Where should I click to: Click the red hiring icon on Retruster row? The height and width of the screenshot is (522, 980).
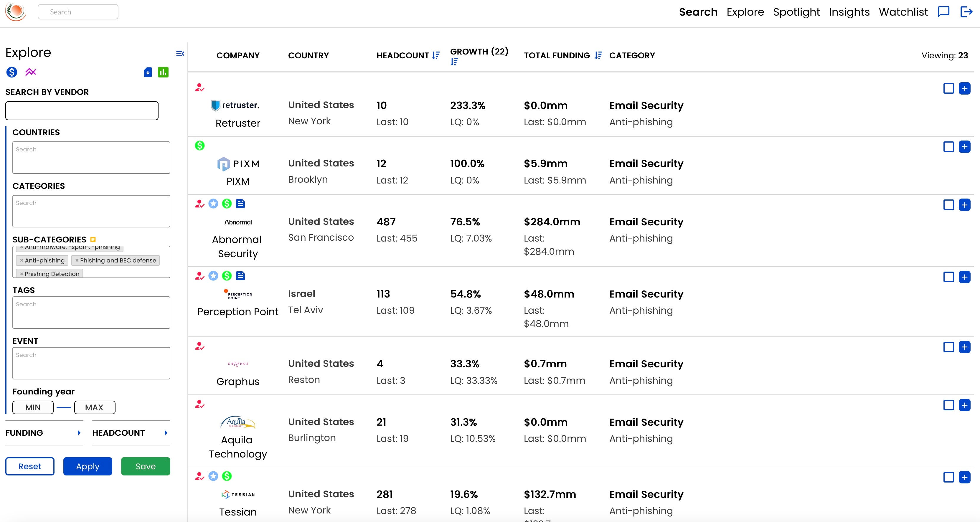[200, 87]
